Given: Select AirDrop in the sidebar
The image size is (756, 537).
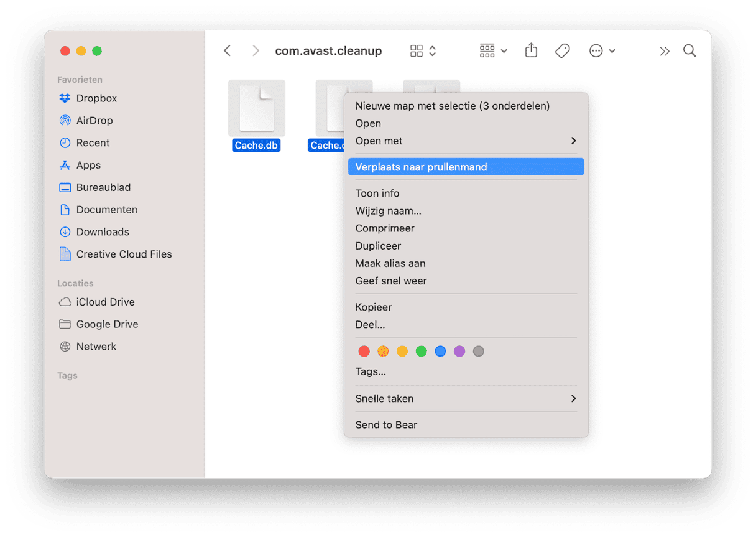Looking at the screenshot, I should [x=94, y=121].
